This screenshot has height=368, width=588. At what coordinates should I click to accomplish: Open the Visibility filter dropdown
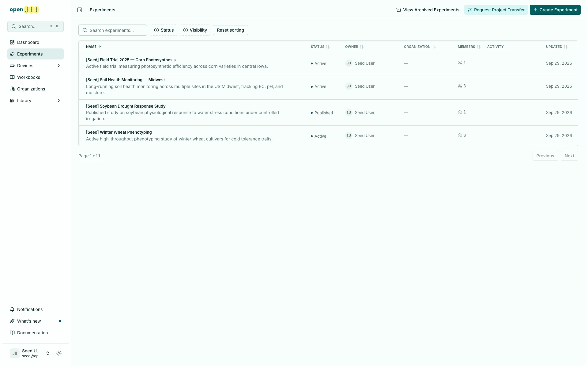195,30
